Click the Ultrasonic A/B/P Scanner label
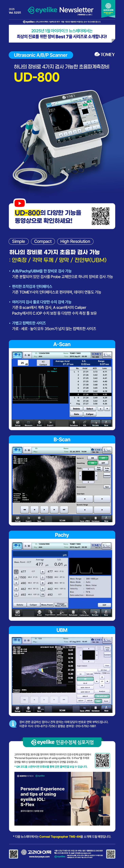Viewport: 124px width, 868px height. (41, 55)
